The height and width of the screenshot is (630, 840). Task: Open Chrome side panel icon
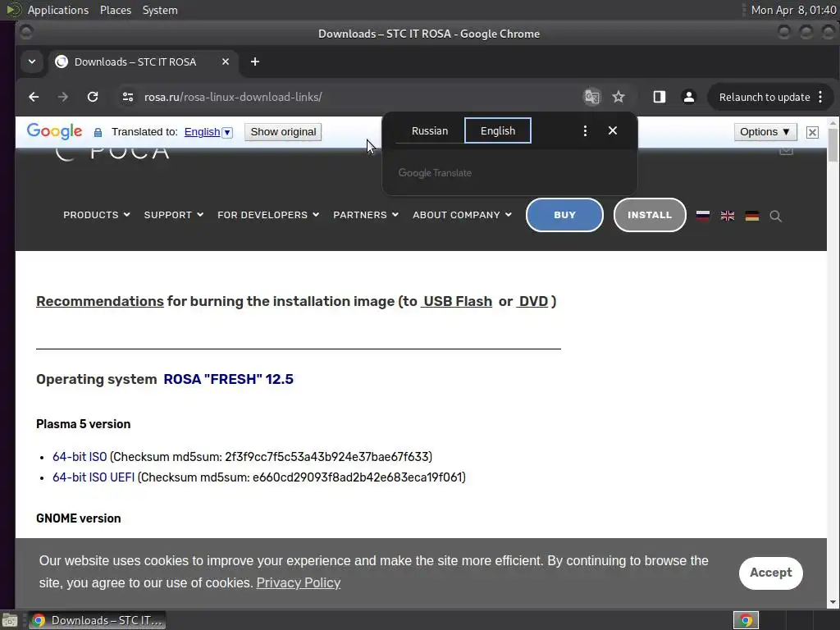coord(660,97)
